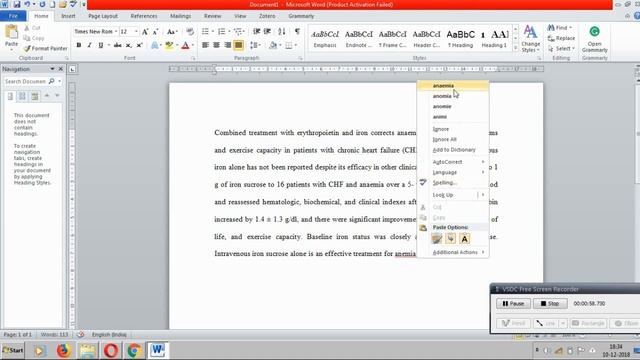Toggle subscript formatting
This screenshot has height=360, width=640.
(x=129, y=45)
